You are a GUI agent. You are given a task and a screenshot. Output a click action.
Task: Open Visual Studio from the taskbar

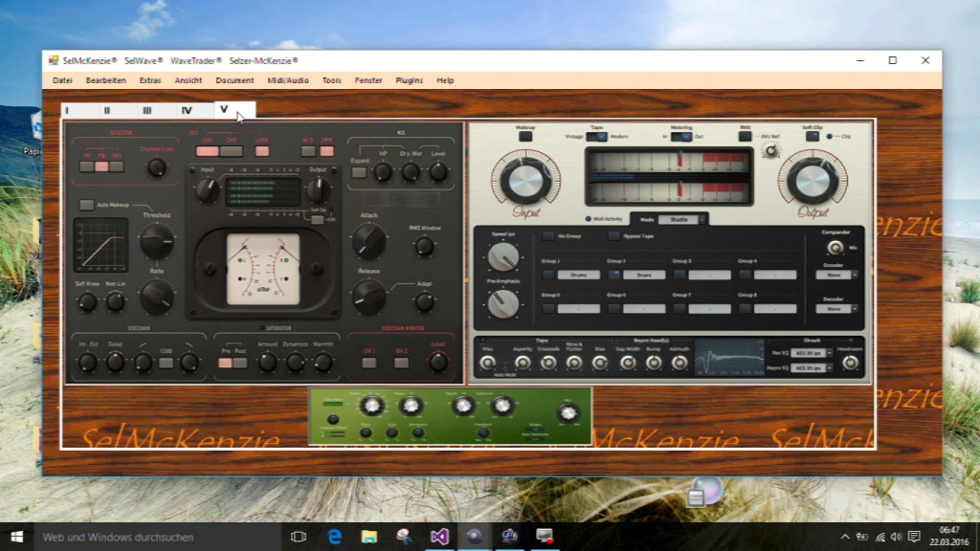pyautogui.click(x=439, y=537)
